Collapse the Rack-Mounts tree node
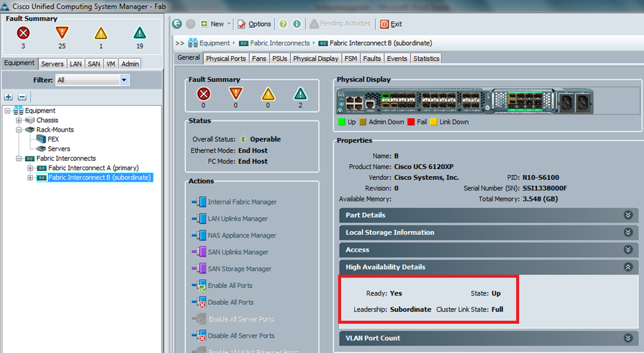The height and width of the screenshot is (353, 644). pyautogui.click(x=19, y=130)
